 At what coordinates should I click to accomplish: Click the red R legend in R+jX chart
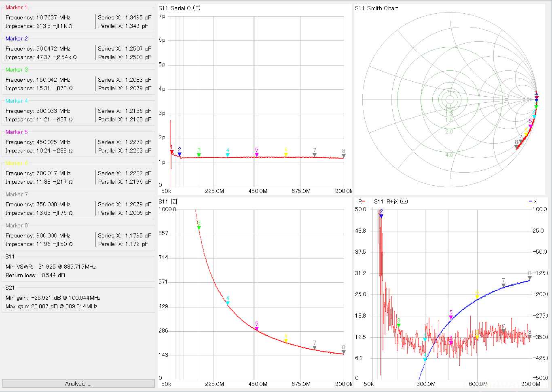point(362,201)
